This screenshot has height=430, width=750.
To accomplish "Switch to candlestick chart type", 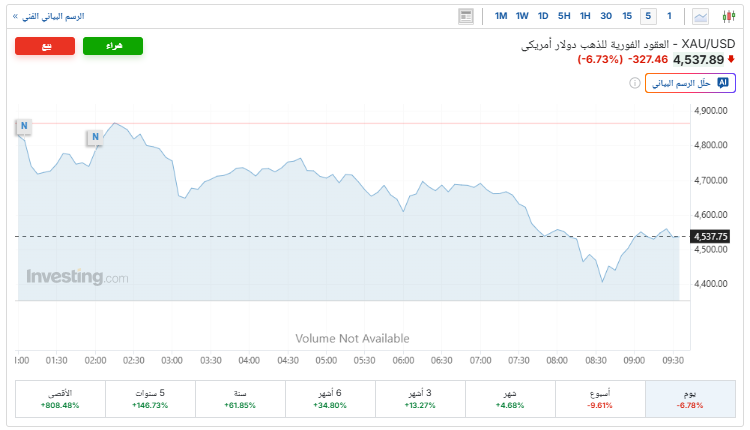I will pyautogui.click(x=727, y=16).
